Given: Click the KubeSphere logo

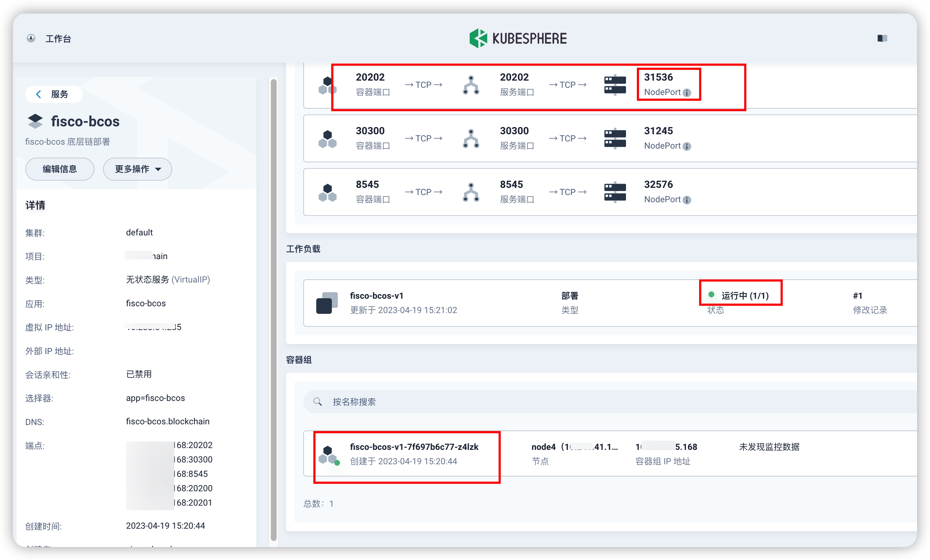Looking at the screenshot, I should (x=518, y=39).
